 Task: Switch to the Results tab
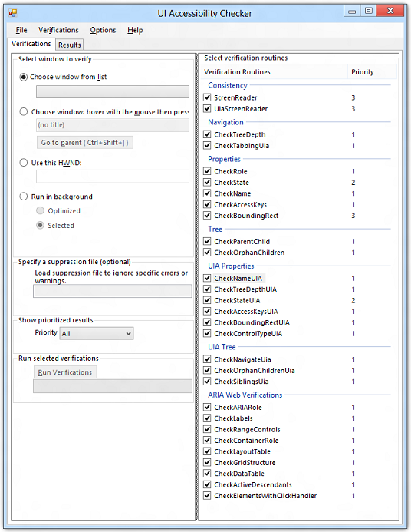coord(70,45)
